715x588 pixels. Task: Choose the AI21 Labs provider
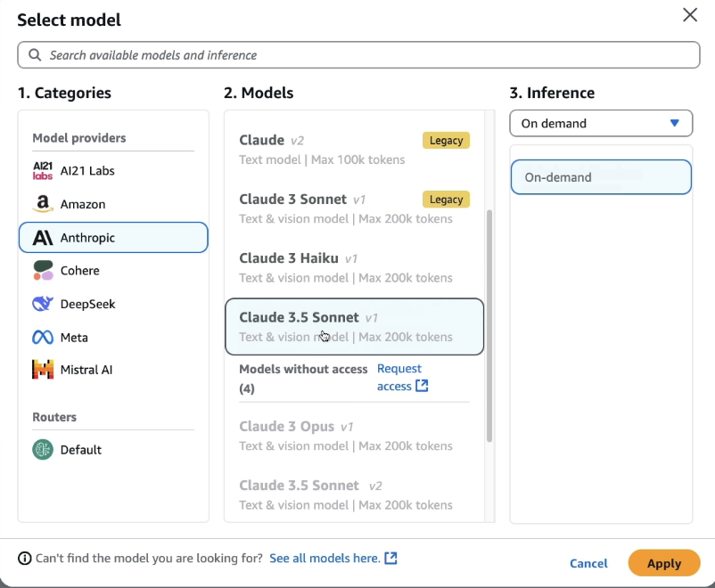[113, 171]
